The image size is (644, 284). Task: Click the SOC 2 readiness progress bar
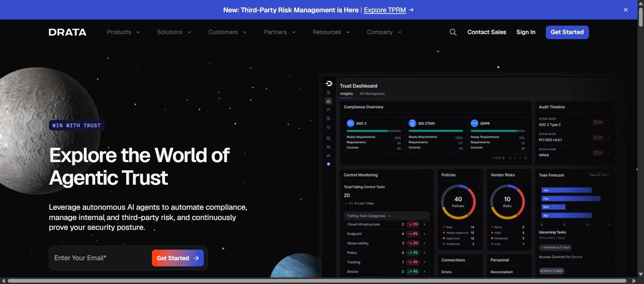click(374, 131)
